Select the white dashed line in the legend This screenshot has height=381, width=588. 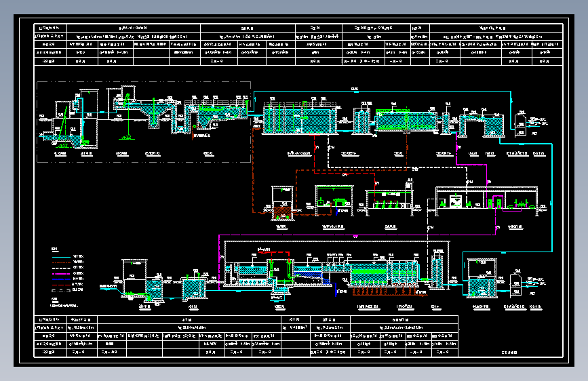[x=61, y=268]
